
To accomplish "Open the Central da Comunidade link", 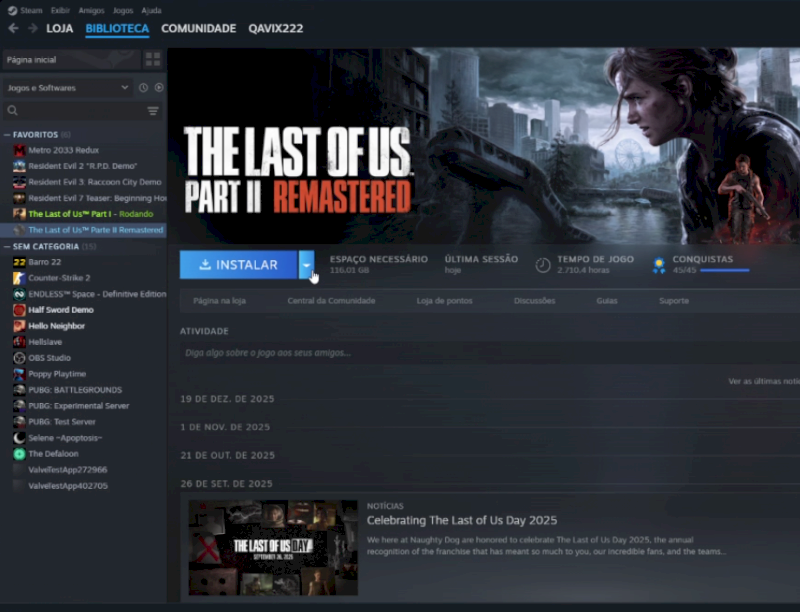I will pyautogui.click(x=331, y=300).
